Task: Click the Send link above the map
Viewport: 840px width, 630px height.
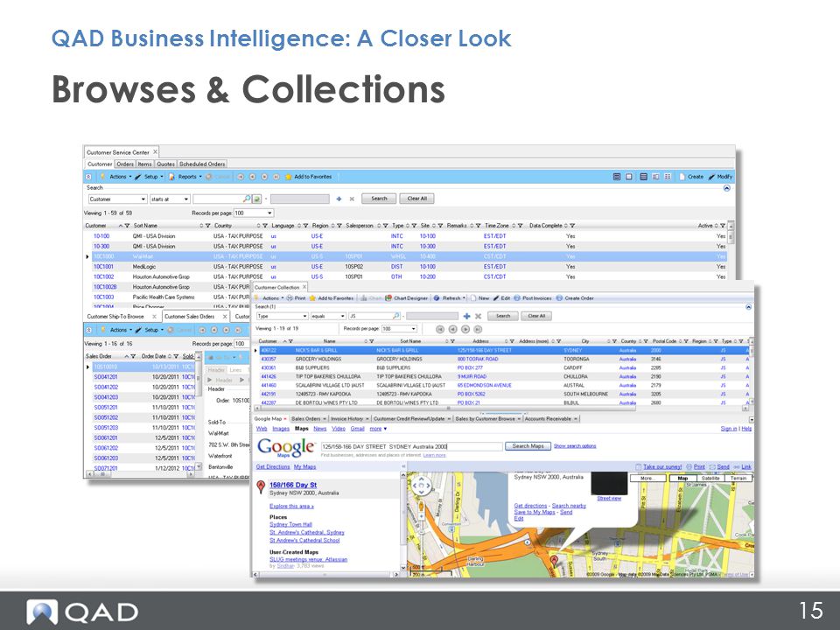Action: tap(723, 467)
